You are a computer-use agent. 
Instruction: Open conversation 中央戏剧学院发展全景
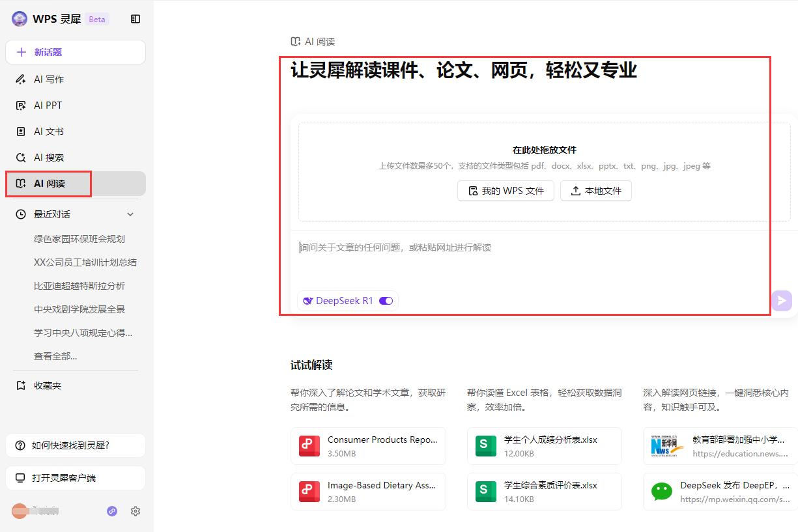[79, 309]
